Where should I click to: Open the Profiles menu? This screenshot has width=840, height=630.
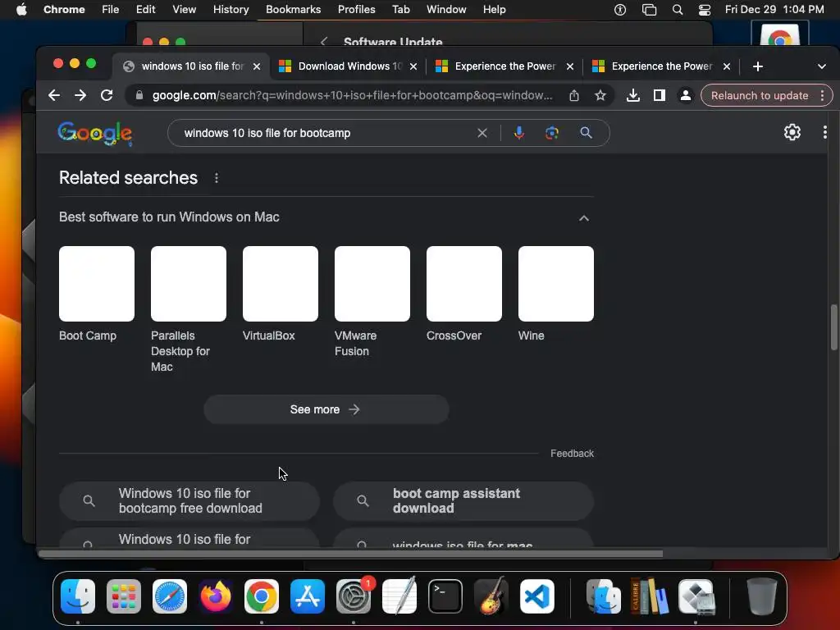[x=356, y=10]
